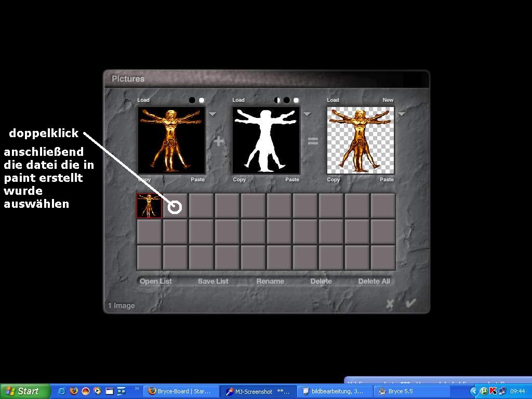This screenshot has width=532, height=399.
Task: Click Copy under the combined result preview
Action: coord(333,179)
